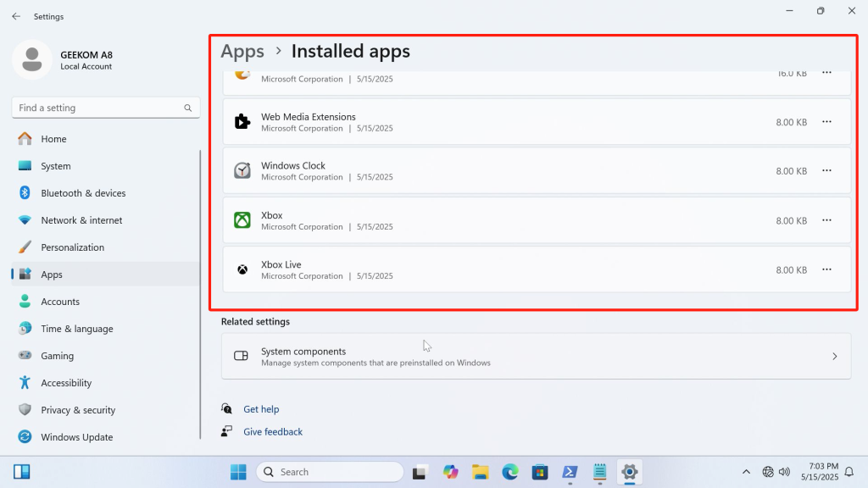868x488 pixels.
Task: Open Privacy & security settings
Action: pyautogui.click(x=105, y=410)
